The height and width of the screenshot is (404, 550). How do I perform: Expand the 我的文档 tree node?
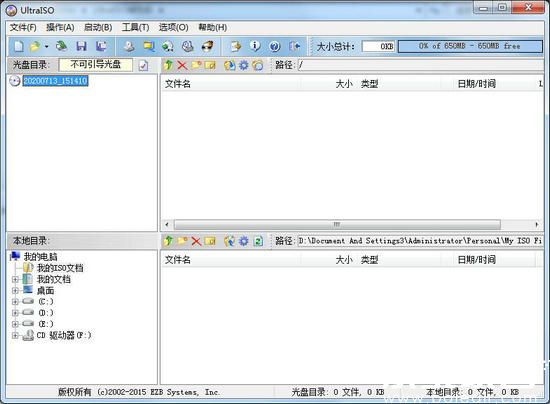15,280
